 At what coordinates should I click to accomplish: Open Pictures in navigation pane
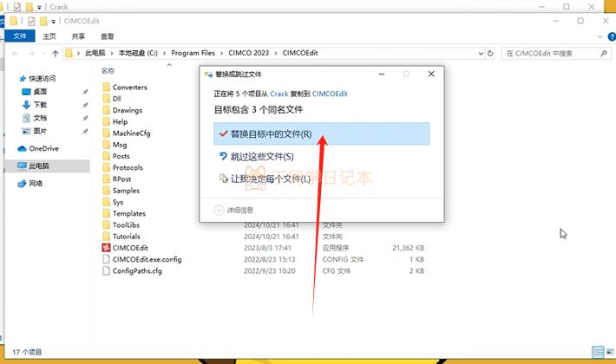click(x=35, y=131)
